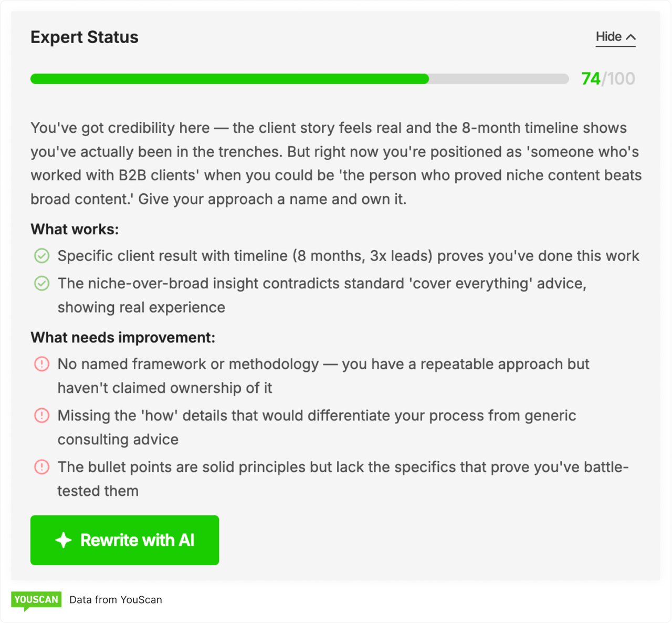The height and width of the screenshot is (623, 672).
Task: Click the Expert Status heading
Action: coord(84,37)
